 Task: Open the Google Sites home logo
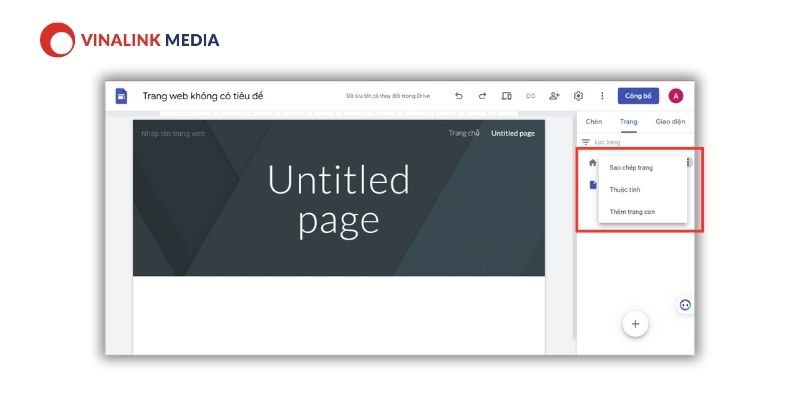pos(121,96)
